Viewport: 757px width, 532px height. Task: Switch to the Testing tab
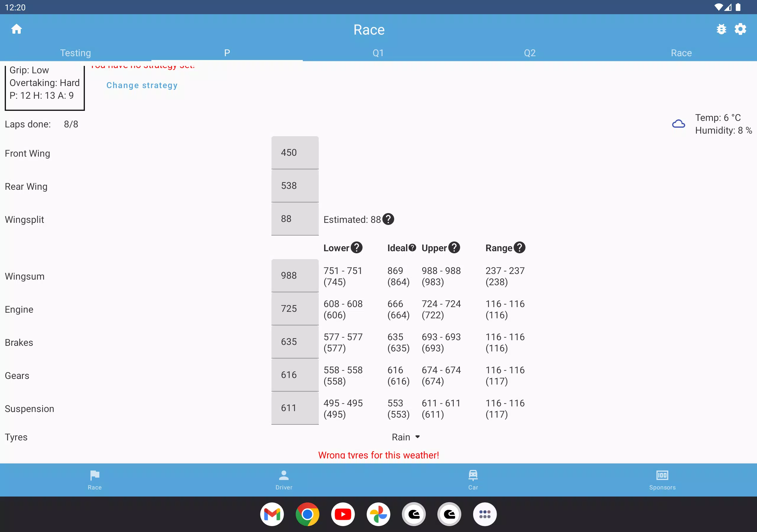75,53
